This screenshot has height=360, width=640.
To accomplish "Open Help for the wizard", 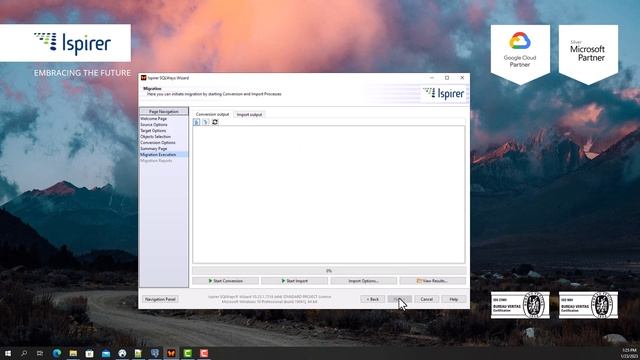I will (x=453, y=299).
